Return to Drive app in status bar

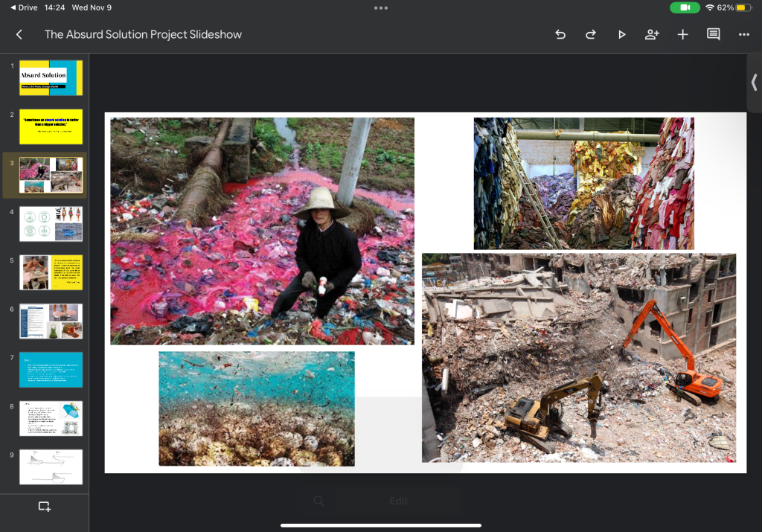point(24,7)
